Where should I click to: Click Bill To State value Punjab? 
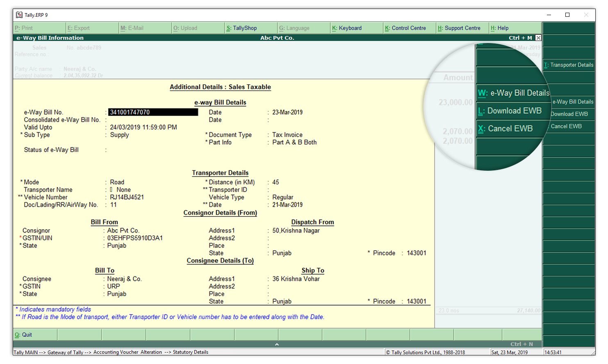pos(116,294)
